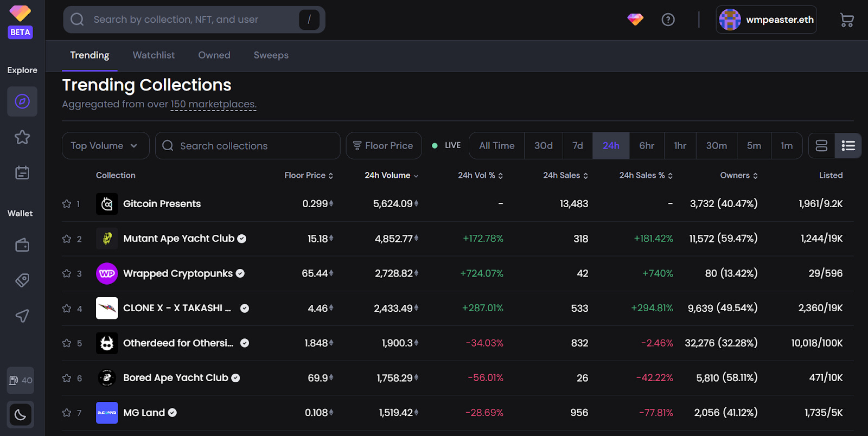868x436 pixels.
Task: Open the calendar icon in sidebar
Action: [22, 173]
